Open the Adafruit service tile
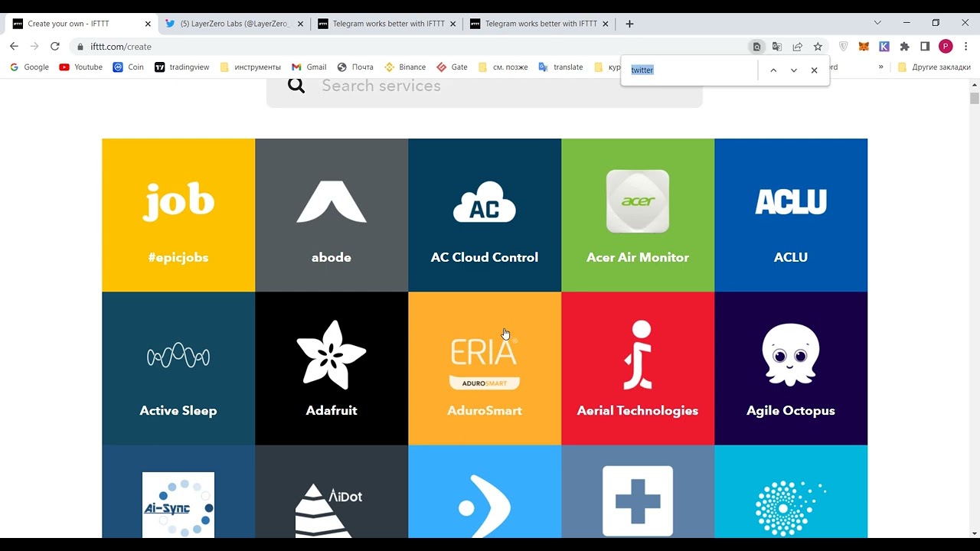Screen dimensions: 980x551 pyautogui.click(x=332, y=368)
